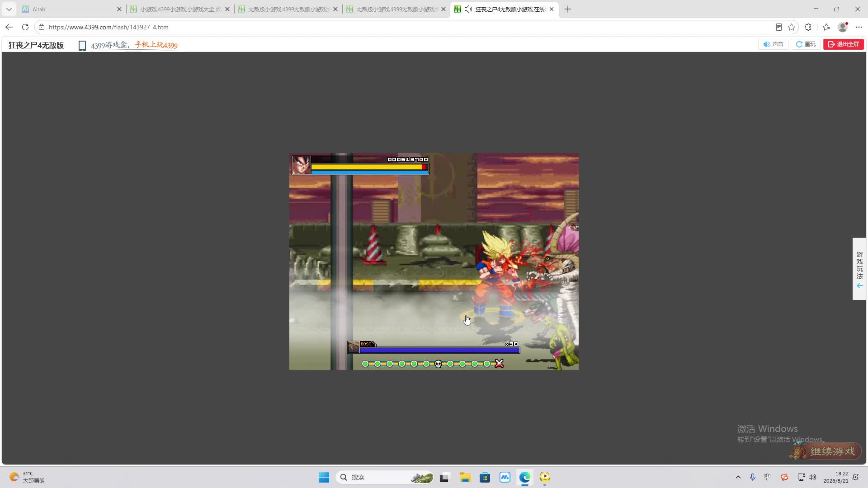
Task: Toggle game sound with 声音 button
Action: pos(773,44)
